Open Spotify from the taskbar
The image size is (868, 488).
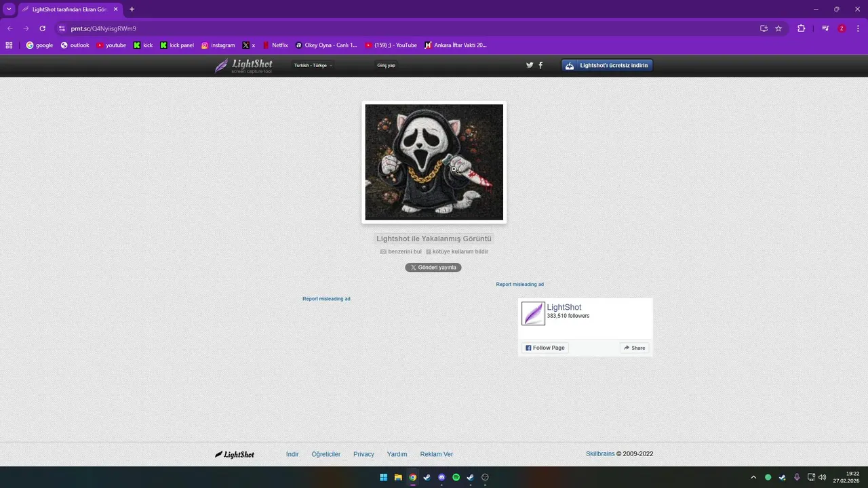tap(456, 477)
